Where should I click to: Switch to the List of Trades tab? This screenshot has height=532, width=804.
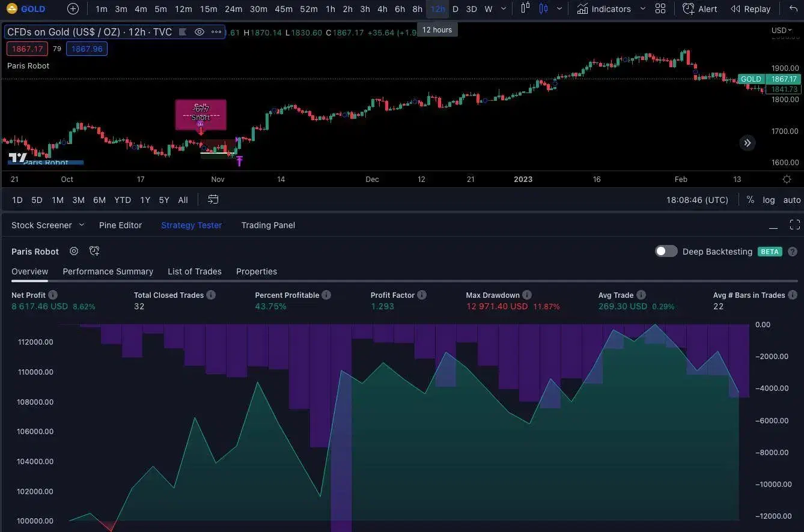point(194,271)
